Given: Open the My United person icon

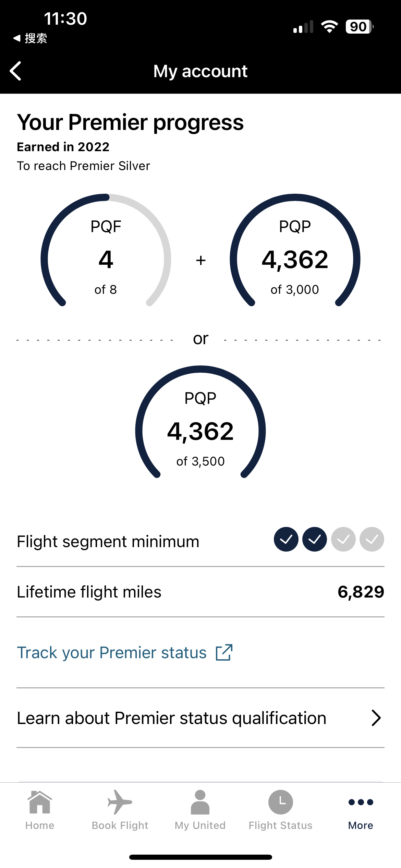Looking at the screenshot, I should 200,802.
